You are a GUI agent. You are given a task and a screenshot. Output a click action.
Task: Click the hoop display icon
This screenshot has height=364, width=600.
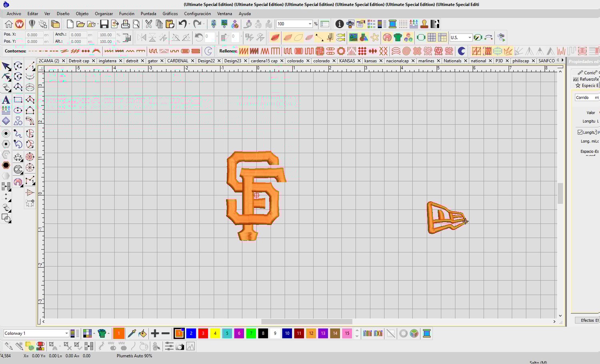pyautogui.click(x=421, y=38)
